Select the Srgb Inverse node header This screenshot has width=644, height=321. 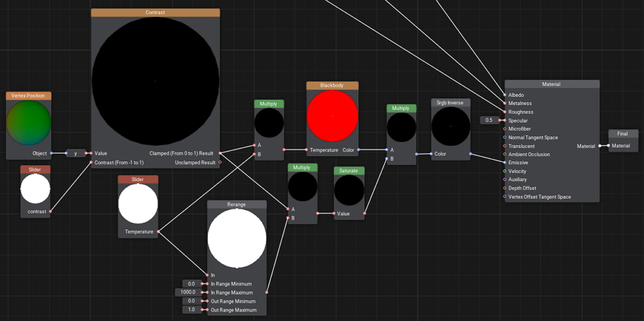[x=450, y=103]
